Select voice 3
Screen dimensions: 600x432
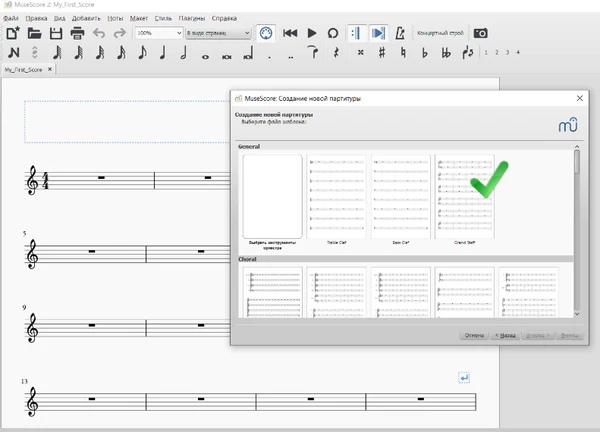coord(507,52)
